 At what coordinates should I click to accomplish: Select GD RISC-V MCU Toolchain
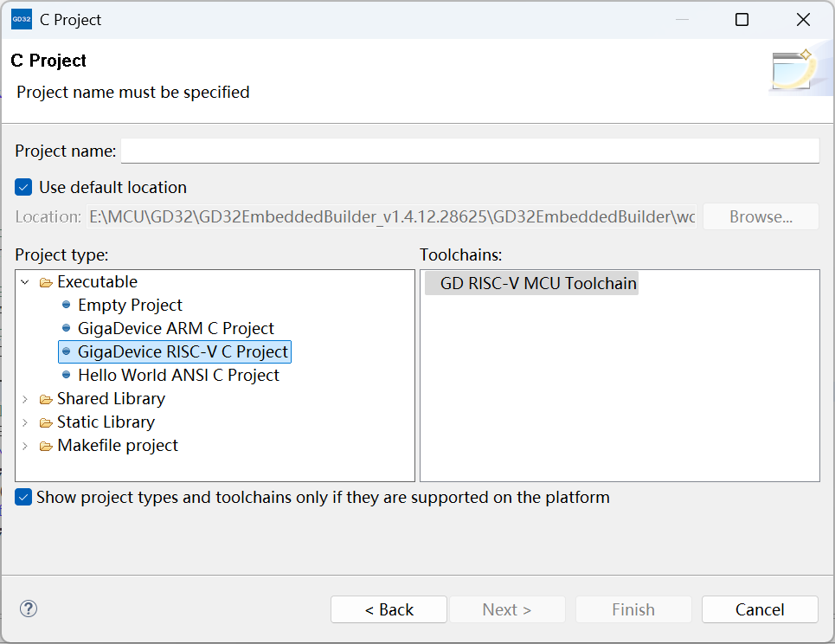pos(538,283)
